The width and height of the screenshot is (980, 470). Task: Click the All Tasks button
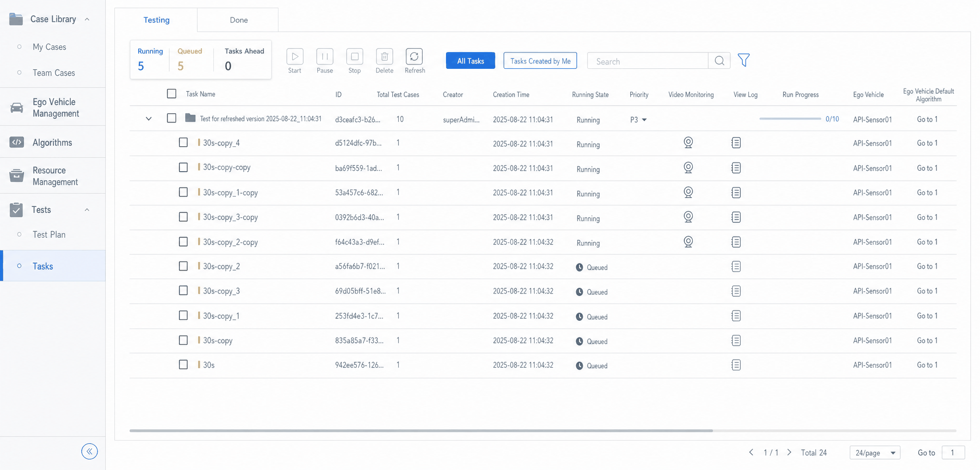[470, 61]
